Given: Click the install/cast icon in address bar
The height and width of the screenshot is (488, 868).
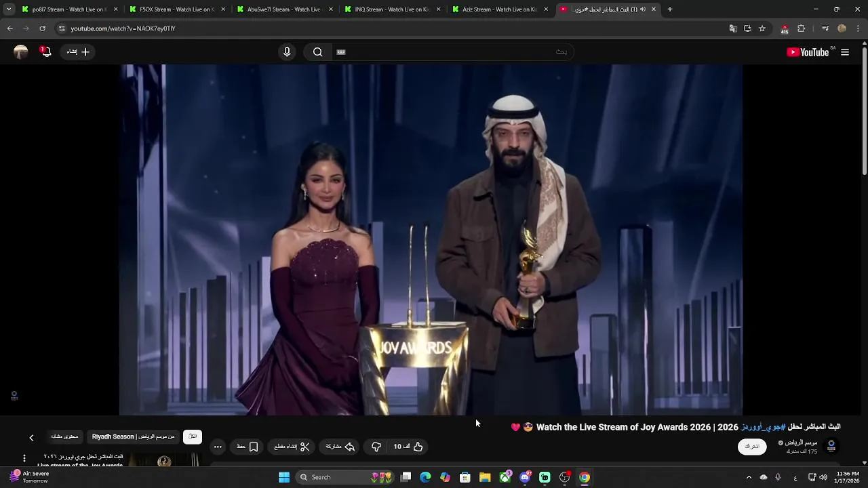Looking at the screenshot, I should coord(747,28).
